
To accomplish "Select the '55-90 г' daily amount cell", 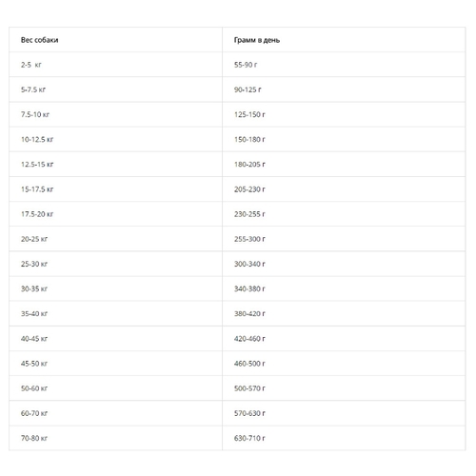I will [246, 65].
